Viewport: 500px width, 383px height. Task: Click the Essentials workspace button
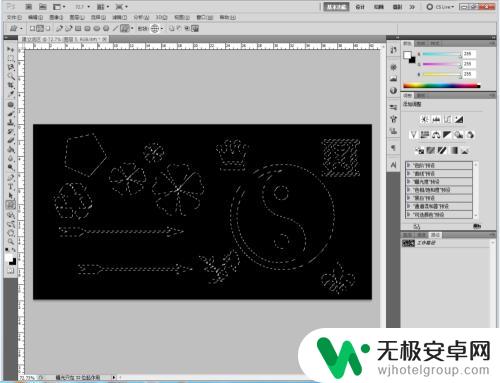[x=336, y=7]
